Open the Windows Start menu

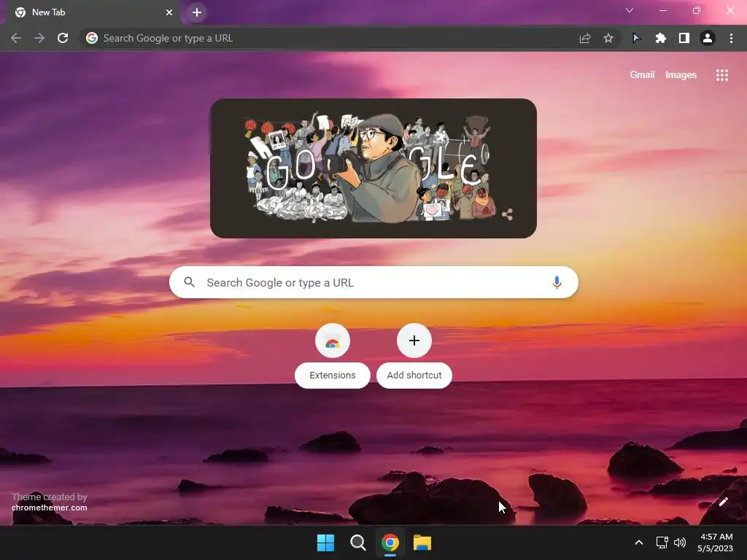pyautogui.click(x=326, y=542)
